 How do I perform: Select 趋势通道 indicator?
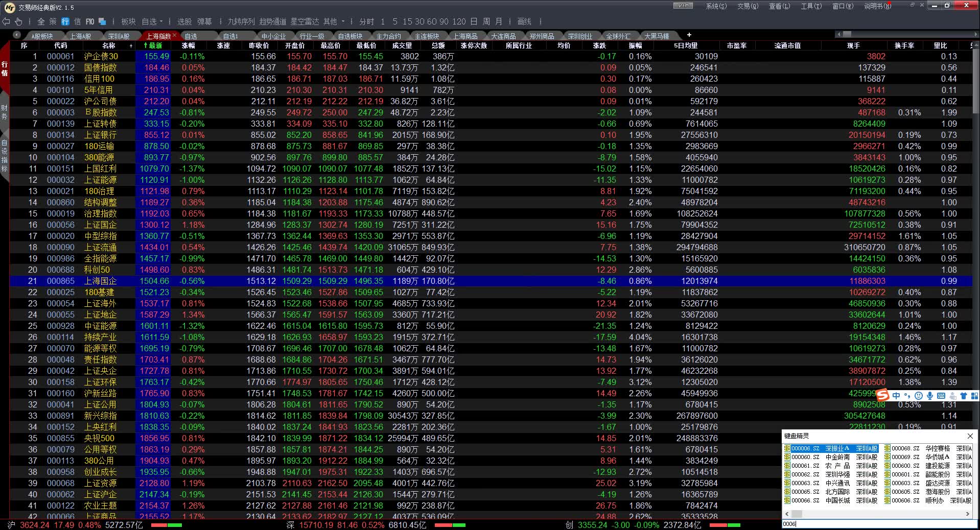click(x=273, y=21)
